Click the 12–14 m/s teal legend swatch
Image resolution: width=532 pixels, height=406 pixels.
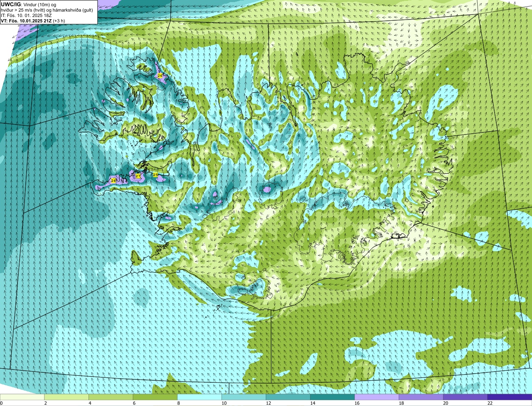(288, 397)
